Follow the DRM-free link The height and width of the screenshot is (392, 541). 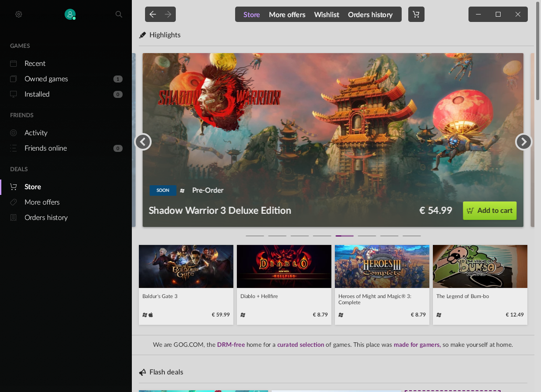click(231, 345)
